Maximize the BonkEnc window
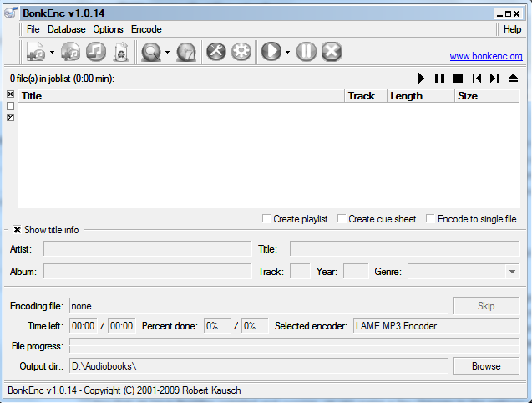This screenshot has height=403, width=532. (508, 14)
